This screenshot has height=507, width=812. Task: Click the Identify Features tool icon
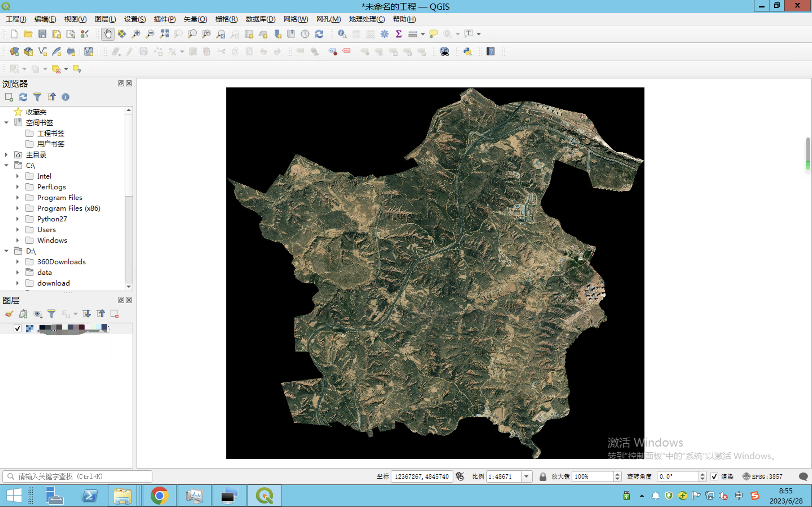click(x=342, y=34)
